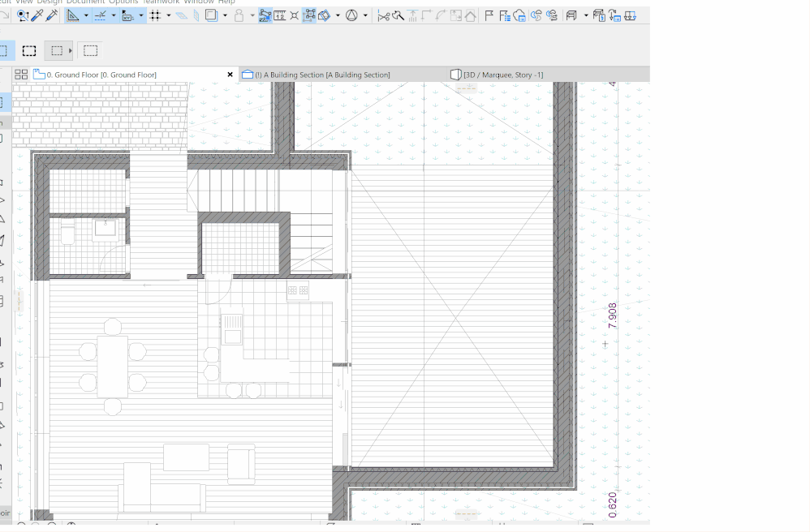Select the Pick Up Parameters eyedropper
810x532 pixels.
(x=37, y=16)
